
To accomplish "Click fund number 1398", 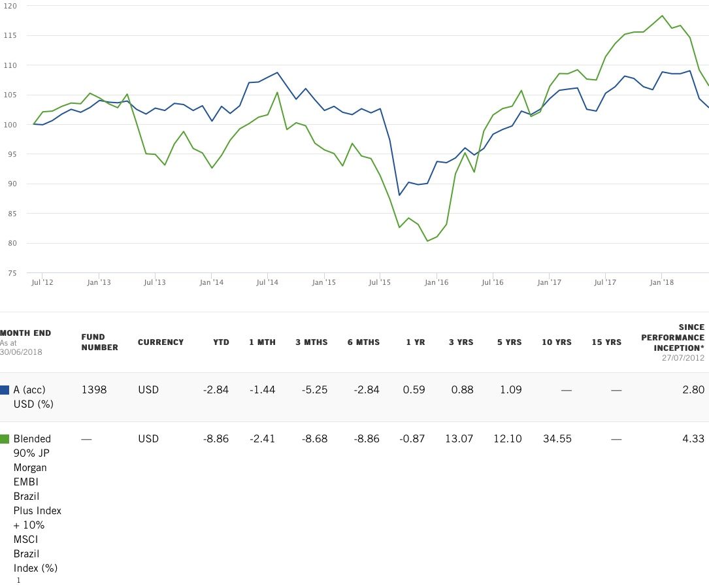I will (93, 390).
